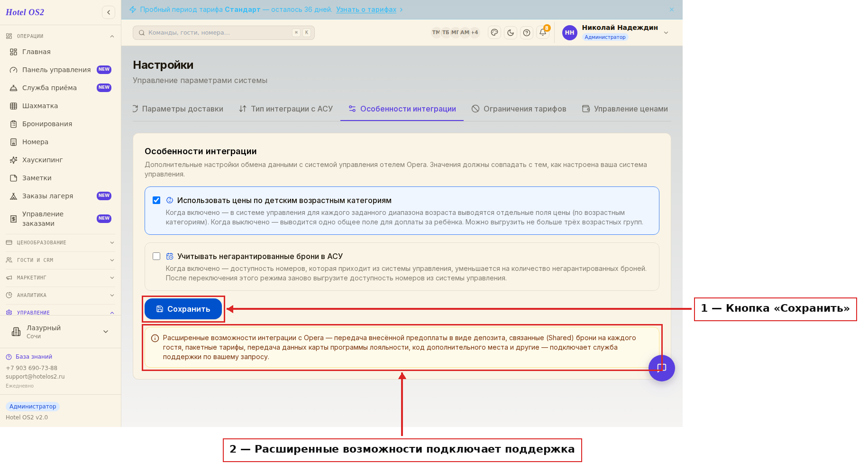The image size is (868, 473).
Task: Expand the АНАЛИТИКА section
Action: (60, 295)
